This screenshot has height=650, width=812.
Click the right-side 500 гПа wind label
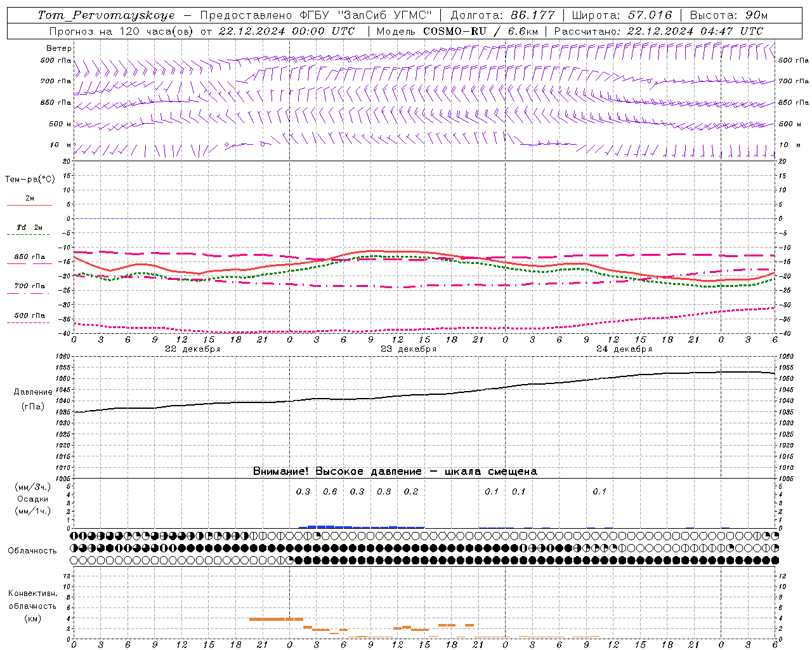point(794,60)
